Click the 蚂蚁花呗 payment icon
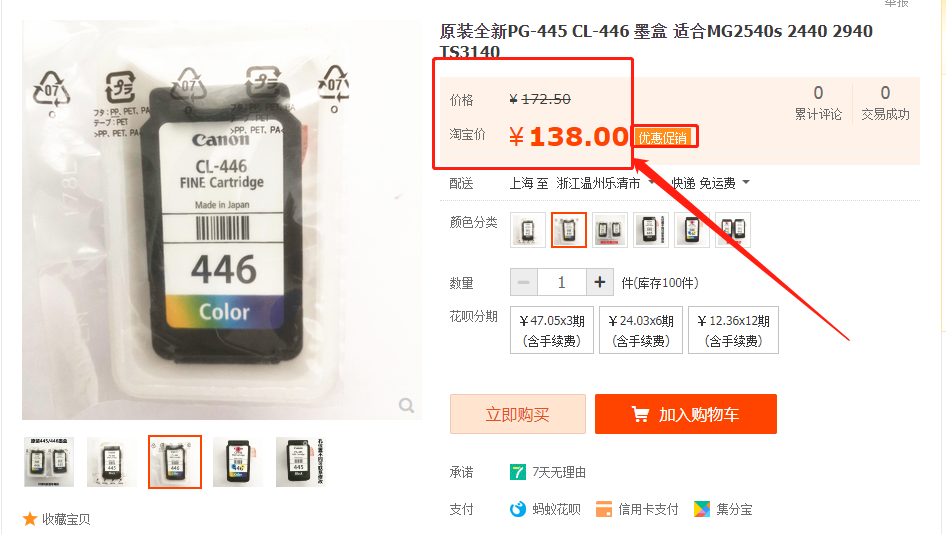This screenshot has width=946, height=534. click(518, 509)
